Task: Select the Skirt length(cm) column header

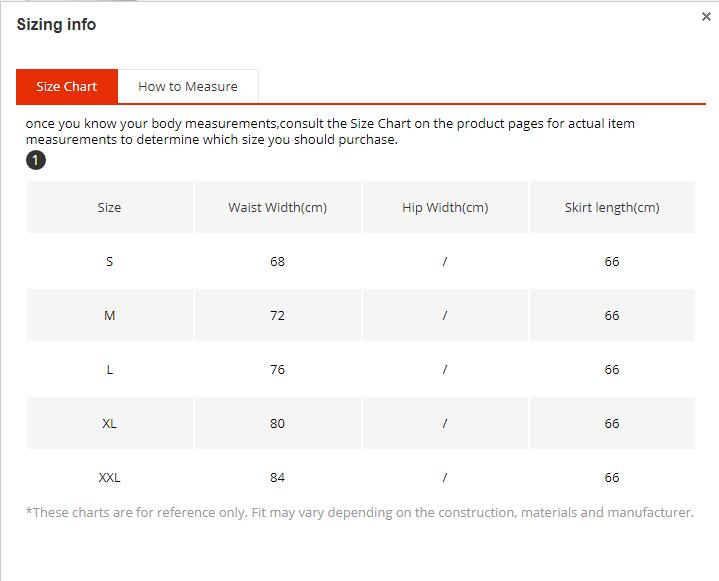Action: [x=612, y=208]
